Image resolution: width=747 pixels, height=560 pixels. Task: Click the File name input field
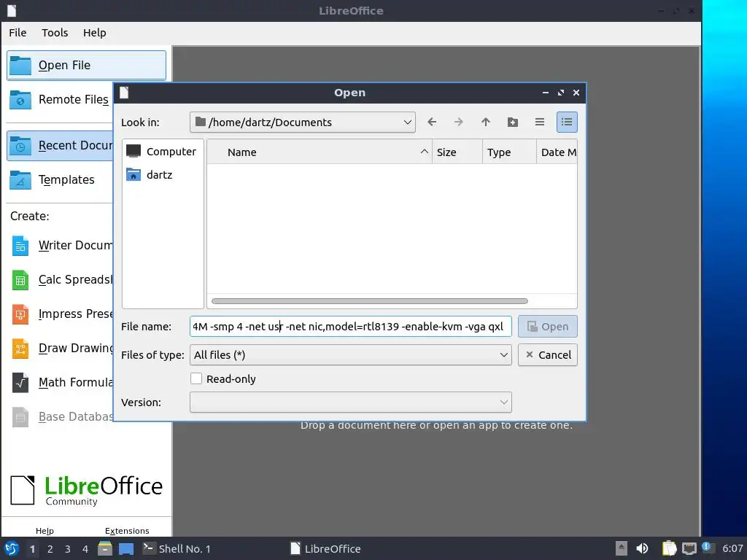(x=351, y=327)
